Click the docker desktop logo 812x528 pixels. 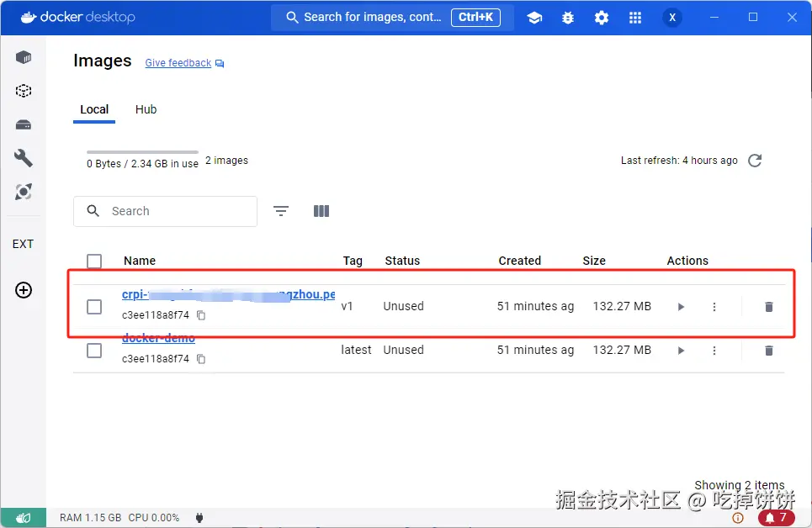tap(77, 17)
